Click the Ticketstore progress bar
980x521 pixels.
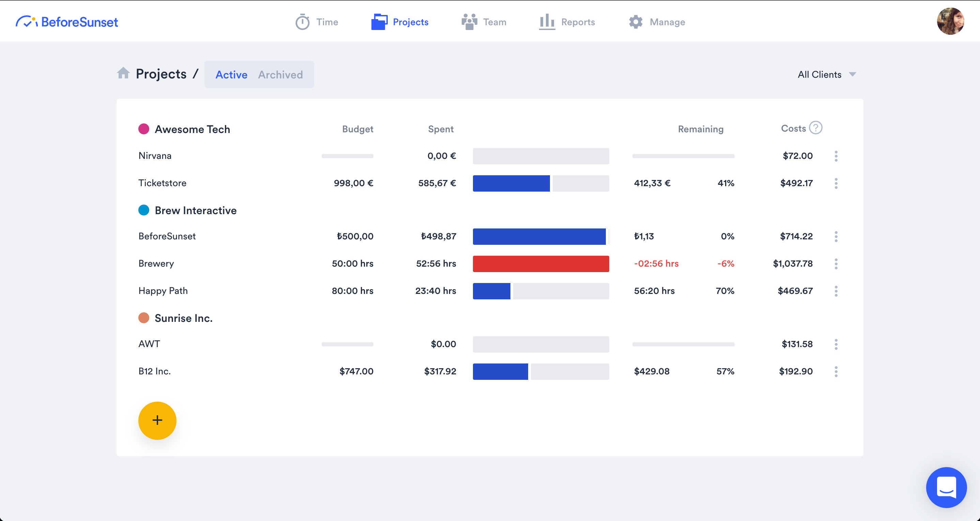tap(540, 183)
